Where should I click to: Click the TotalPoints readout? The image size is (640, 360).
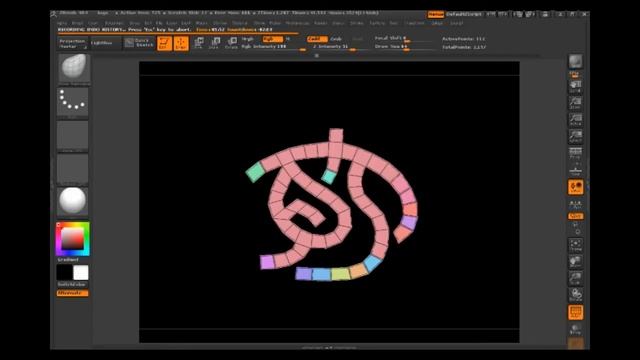coord(464,47)
